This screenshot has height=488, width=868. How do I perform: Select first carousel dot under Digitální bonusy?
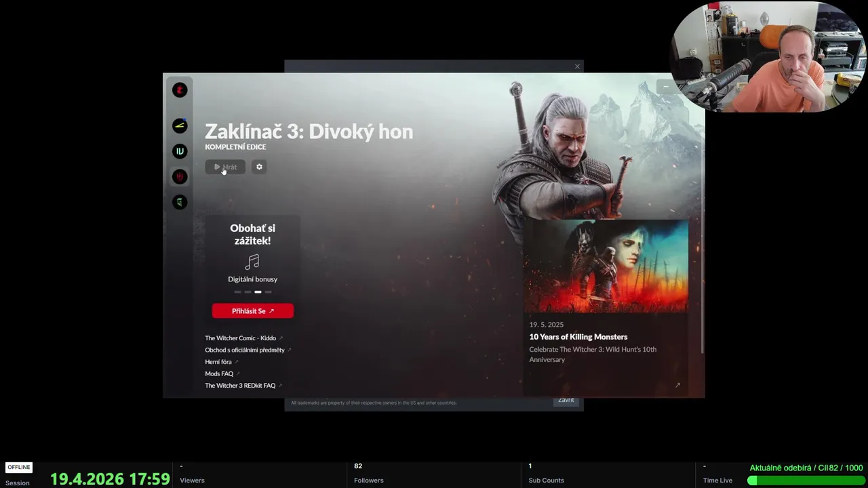[237, 292]
